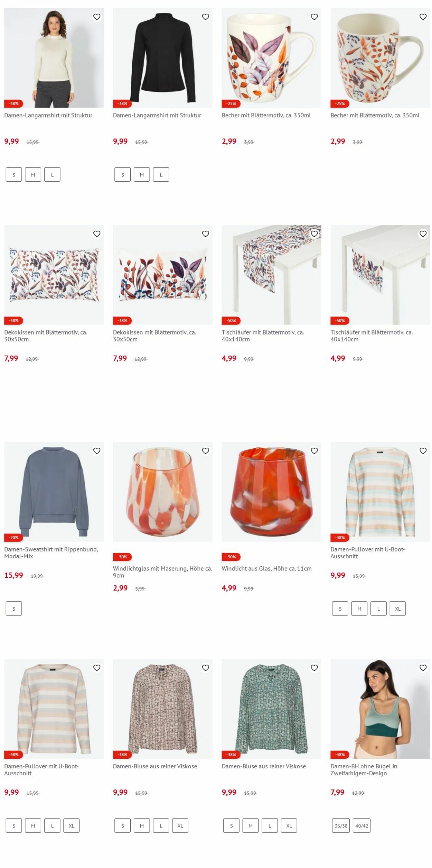
Task: Add Damen-BH to favorites via heart
Action: pos(423,667)
